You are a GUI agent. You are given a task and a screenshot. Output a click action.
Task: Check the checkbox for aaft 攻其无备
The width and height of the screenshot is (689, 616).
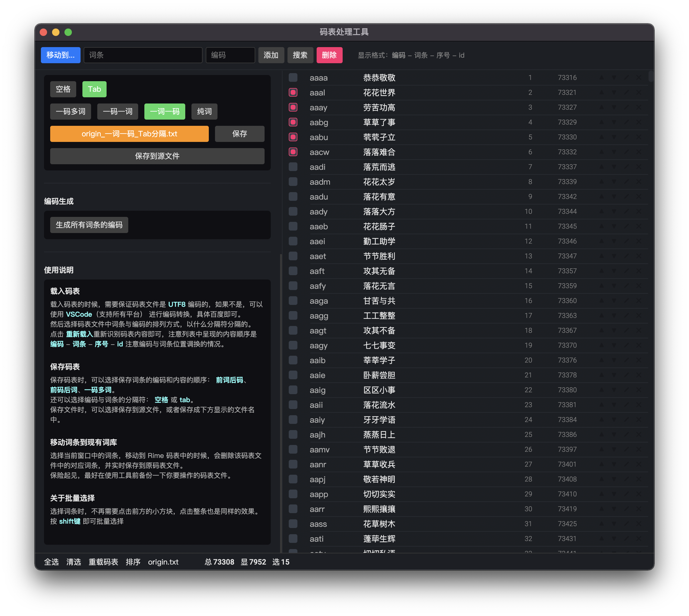tap(293, 271)
